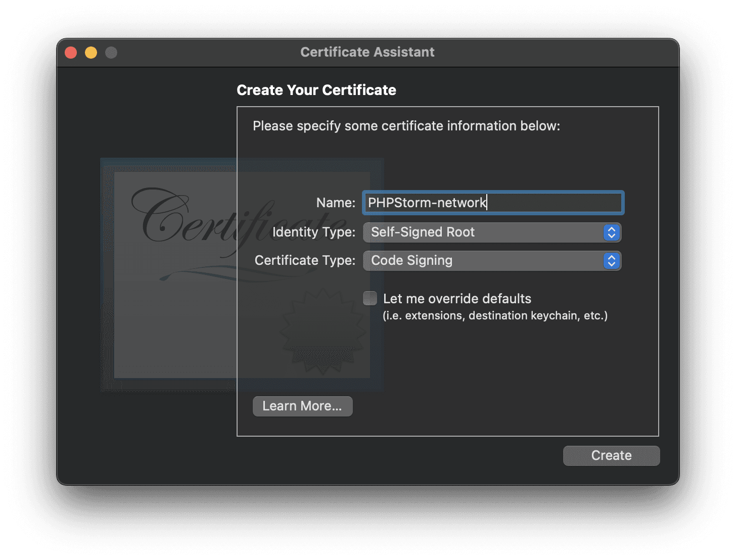Open the Certificate Type dropdown
This screenshot has width=736, height=560.
pos(492,261)
